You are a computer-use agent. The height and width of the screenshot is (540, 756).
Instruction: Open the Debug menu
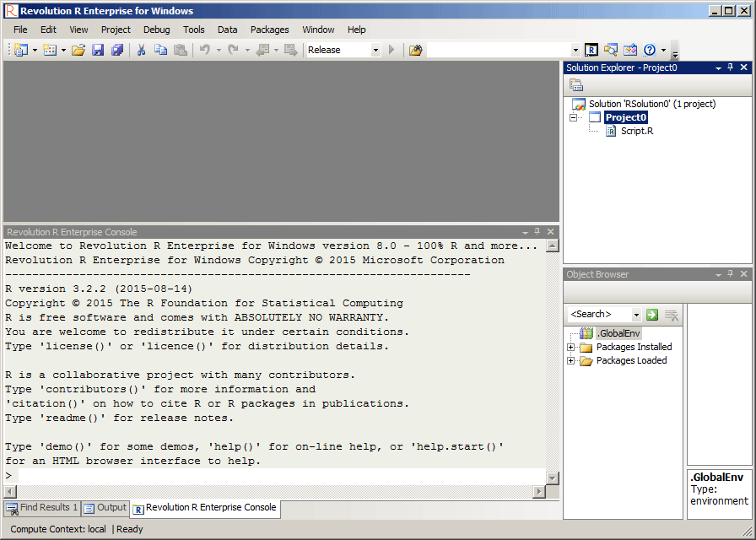pyautogui.click(x=157, y=30)
